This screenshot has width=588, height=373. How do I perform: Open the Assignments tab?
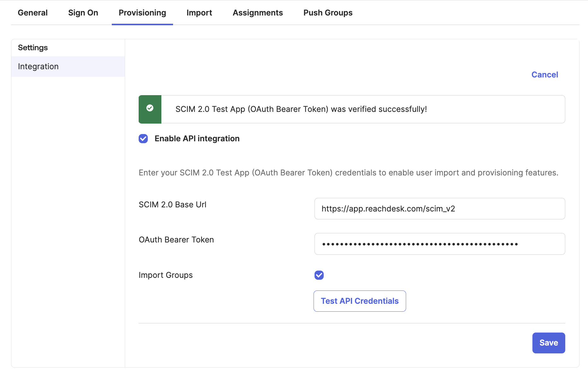pyautogui.click(x=258, y=13)
